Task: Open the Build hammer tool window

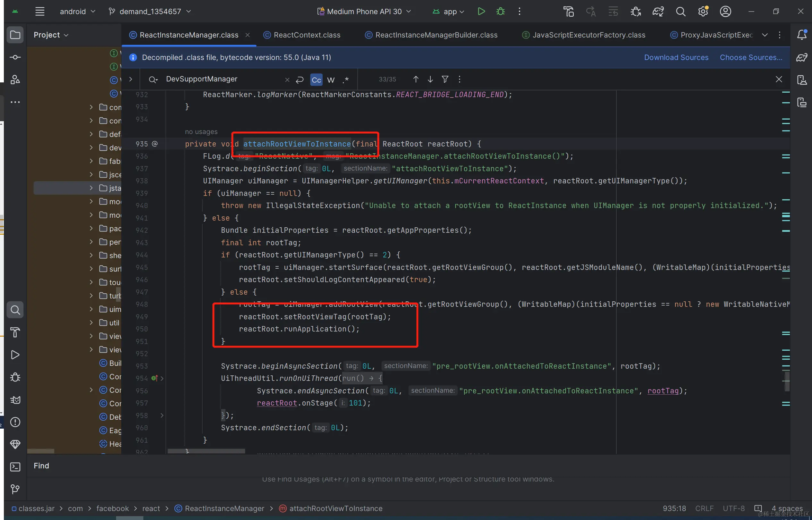Action: click(15, 332)
